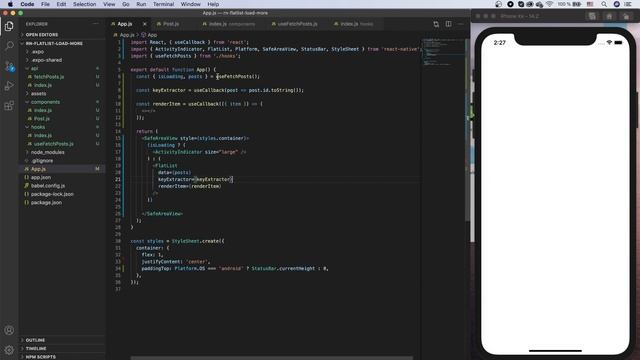Open the Window menu
The height and width of the screenshot is (360, 640).
191,4
